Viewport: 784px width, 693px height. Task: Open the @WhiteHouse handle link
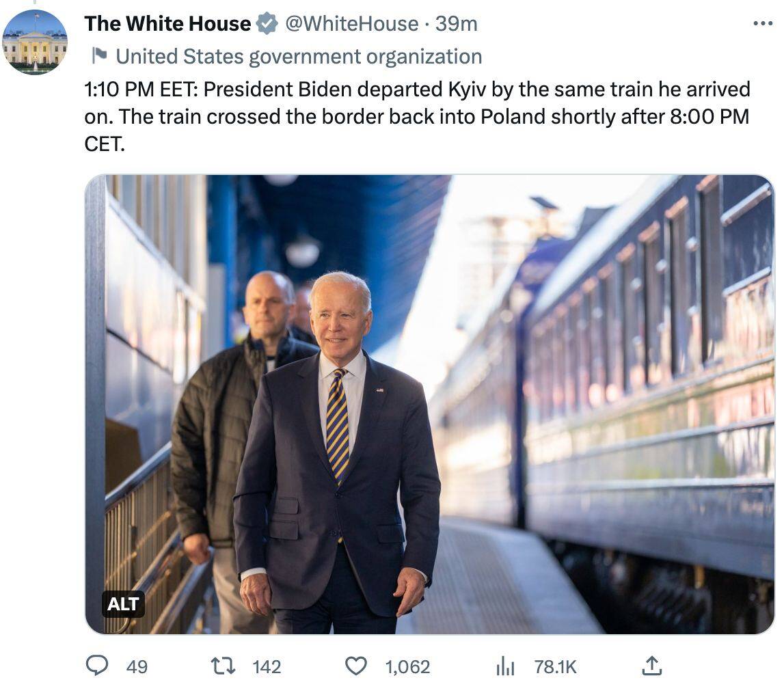(x=351, y=24)
